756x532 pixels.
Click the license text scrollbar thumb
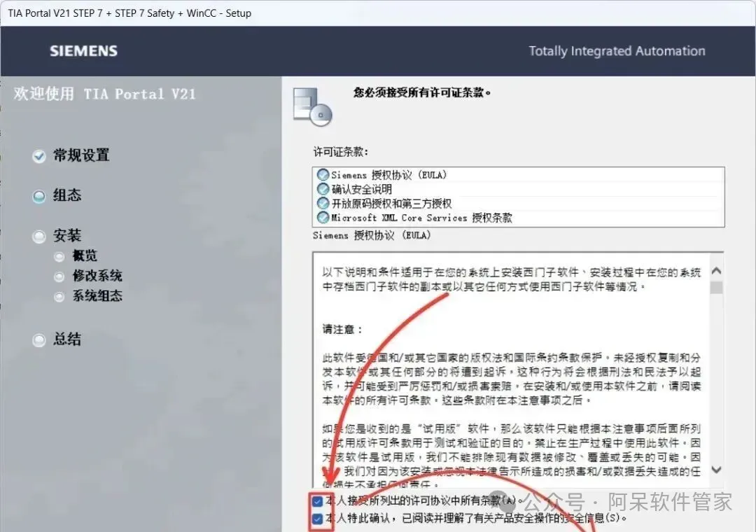pos(717,288)
